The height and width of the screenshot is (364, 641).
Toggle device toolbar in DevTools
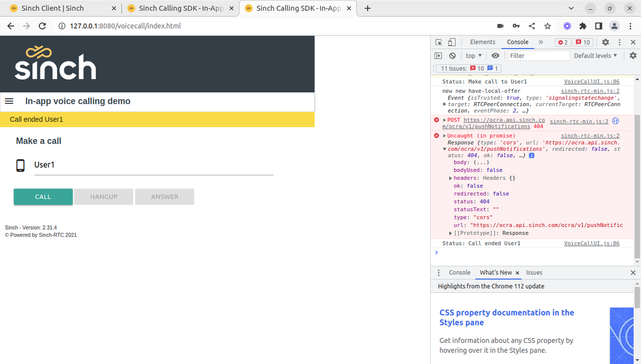(452, 43)
